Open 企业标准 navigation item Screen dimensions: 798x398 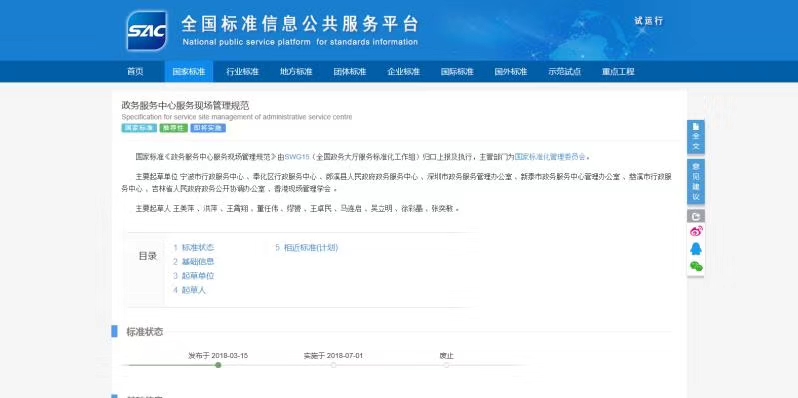tap(404, 72)
